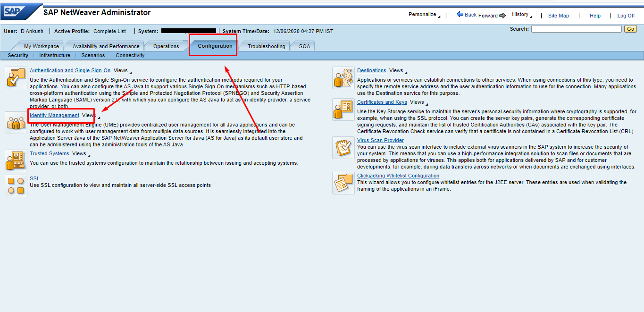Viewport: 644px width, 312px height.
Task: Switch to My Workspace tab
Action: click(42, 46)
